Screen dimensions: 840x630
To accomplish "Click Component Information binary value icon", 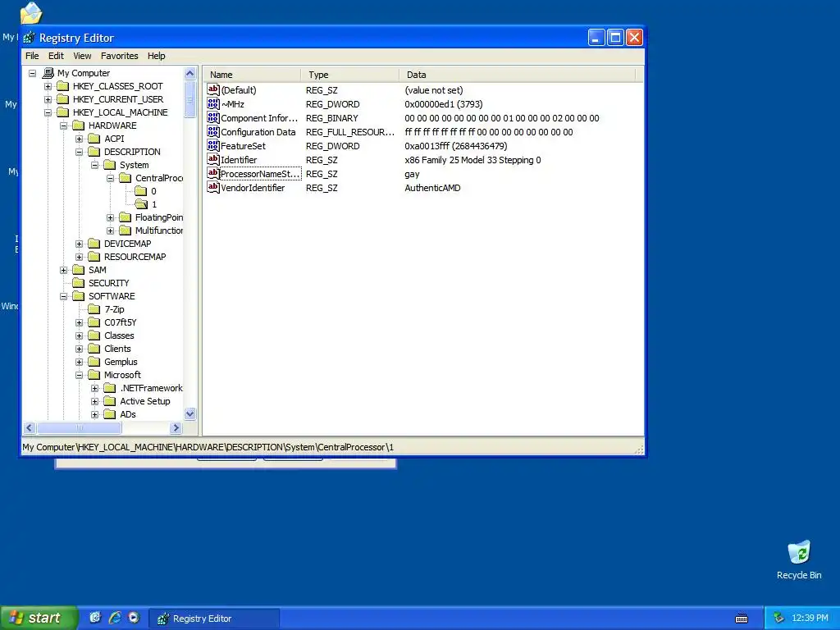I will (x=213, y=118).
